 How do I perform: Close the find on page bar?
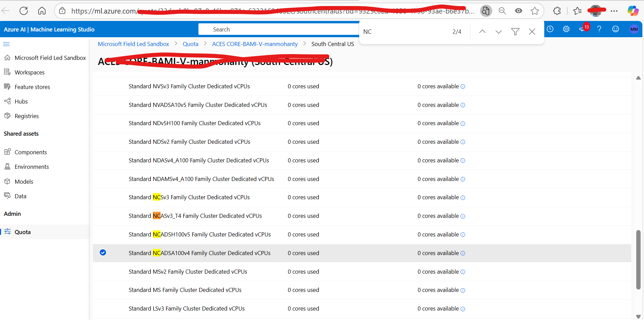[532, 31]
